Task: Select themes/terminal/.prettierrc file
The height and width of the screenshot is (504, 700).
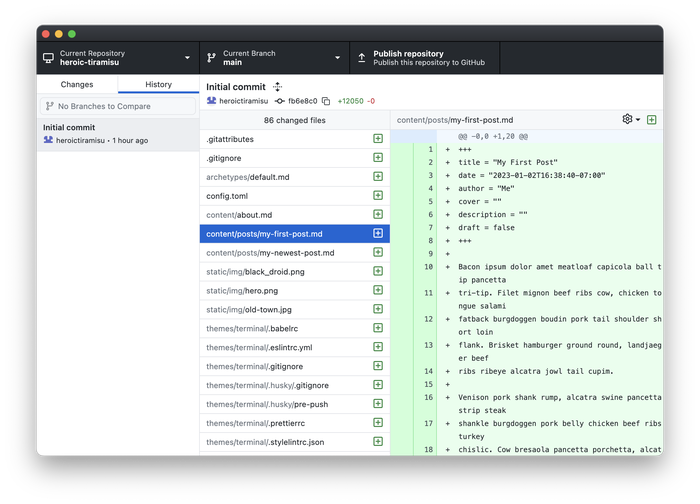Action: [x=295, y=423]
